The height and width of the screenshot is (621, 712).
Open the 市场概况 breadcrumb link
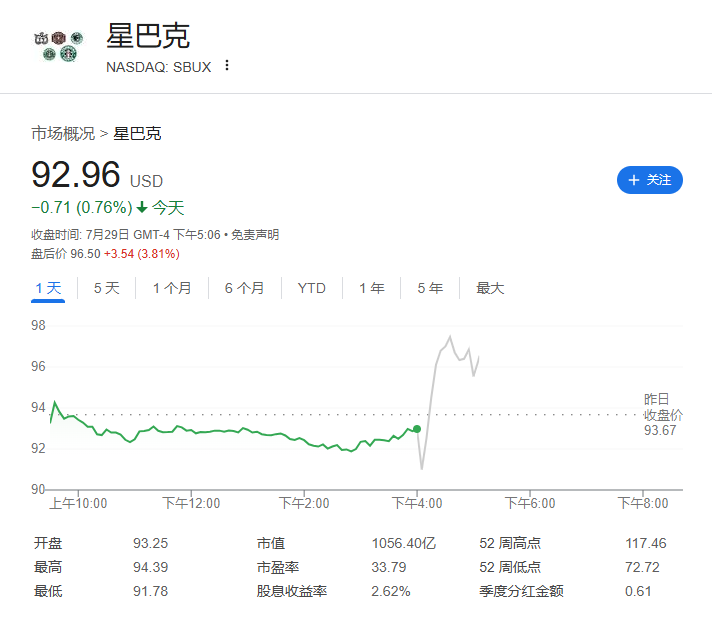tap(63, 133)
